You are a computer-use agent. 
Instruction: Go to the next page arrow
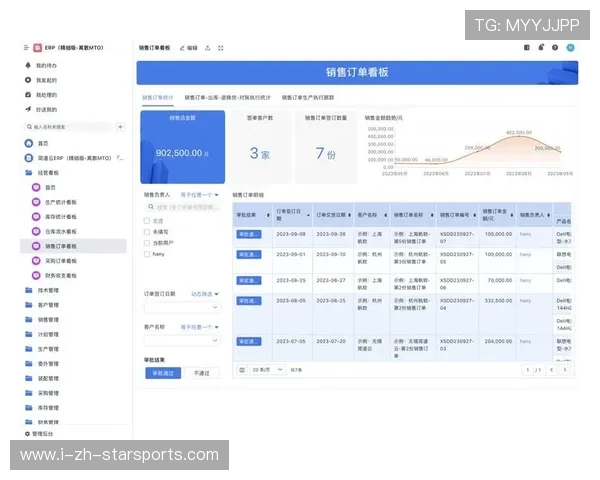click(x=565, y=370)
